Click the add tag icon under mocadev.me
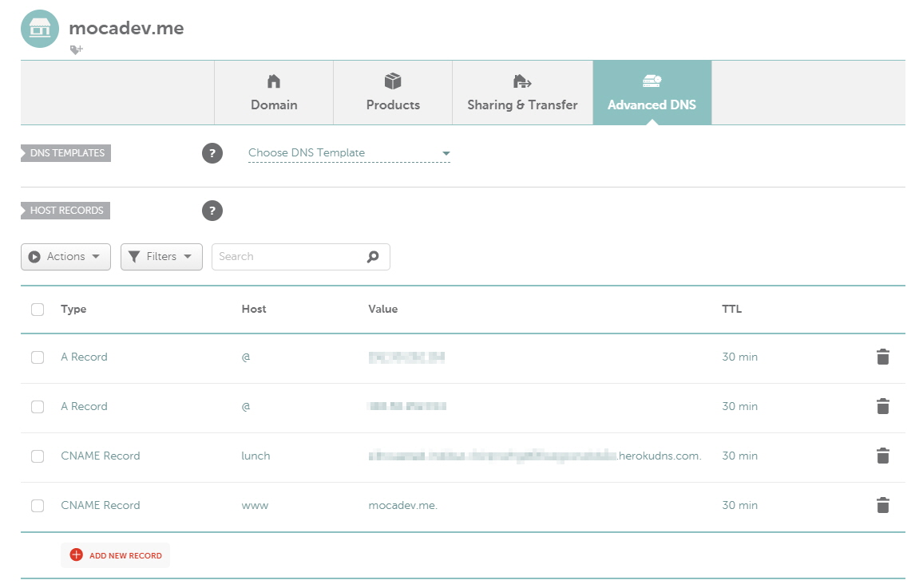 (76, 49)
